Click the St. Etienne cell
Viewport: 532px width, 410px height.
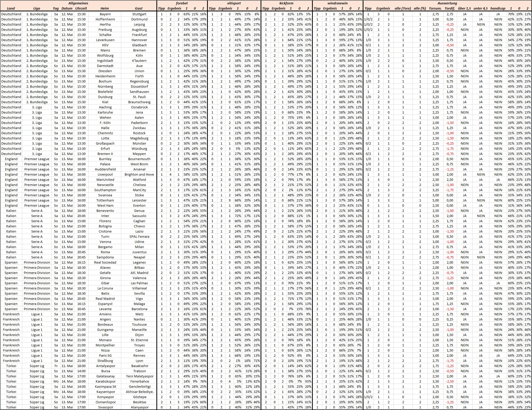click(139, 340)
